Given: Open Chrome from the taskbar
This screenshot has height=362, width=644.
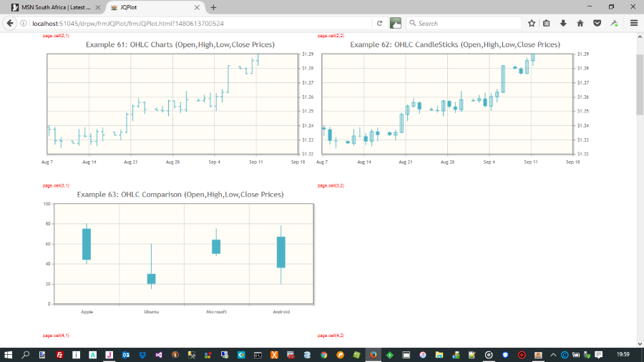Looking at the screenshot, I should [323, 355].
